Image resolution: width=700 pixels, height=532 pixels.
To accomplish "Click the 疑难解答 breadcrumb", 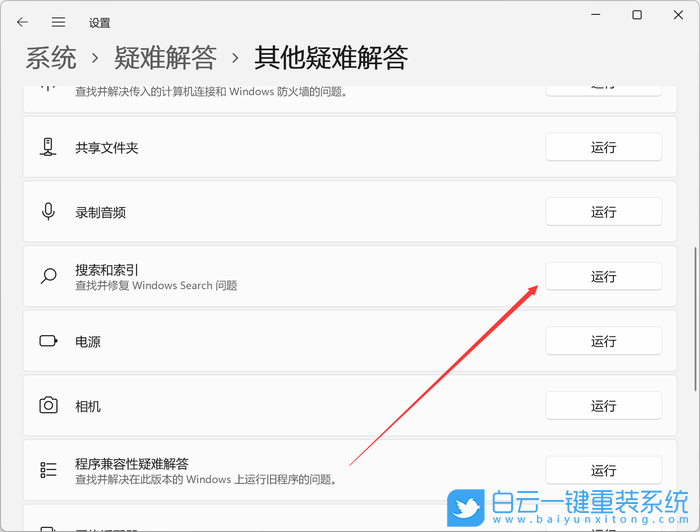I will [165, 58].
